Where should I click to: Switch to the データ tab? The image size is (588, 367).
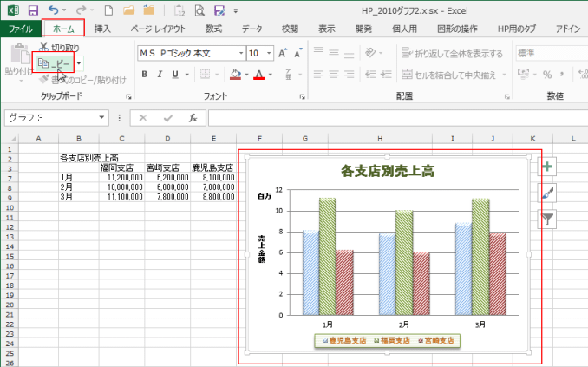pos(252,29)
